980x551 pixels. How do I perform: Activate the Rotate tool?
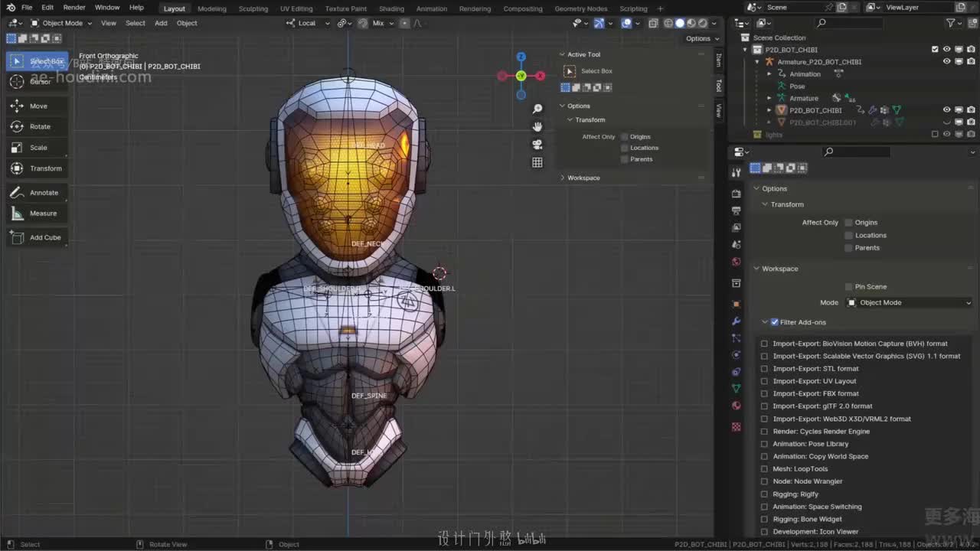click(37, 127)
